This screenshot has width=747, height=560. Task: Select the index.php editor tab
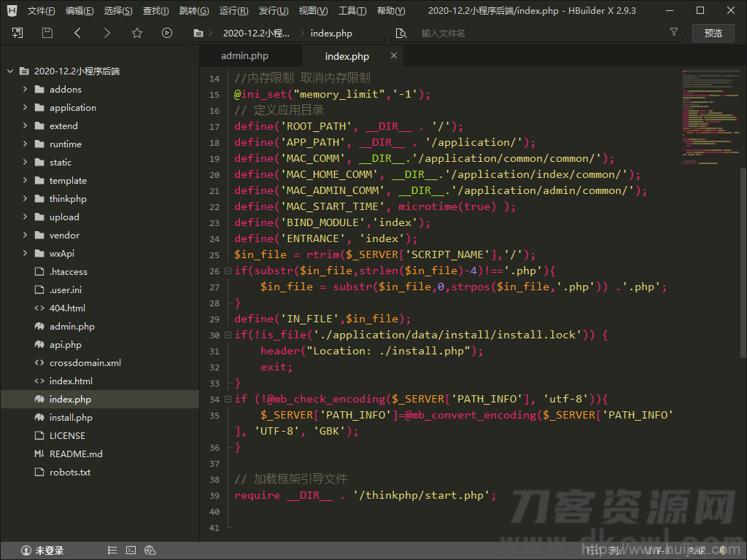347,56
